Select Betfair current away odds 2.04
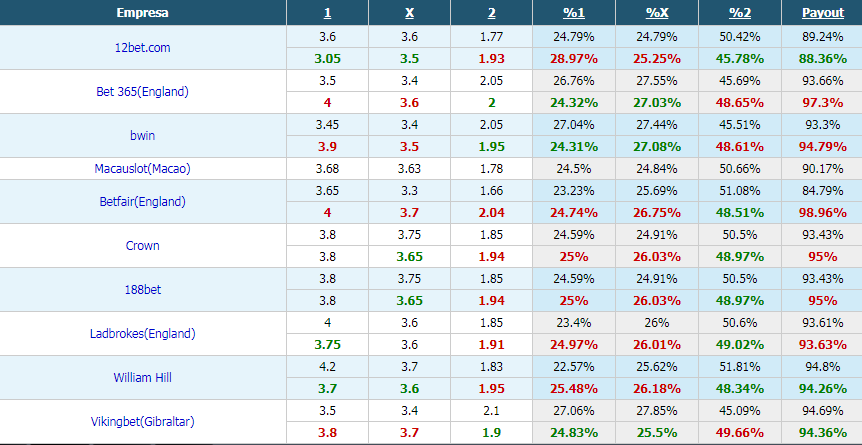This screenshot has width=862, height=445. pyautogui.click(x=491, y=213)
